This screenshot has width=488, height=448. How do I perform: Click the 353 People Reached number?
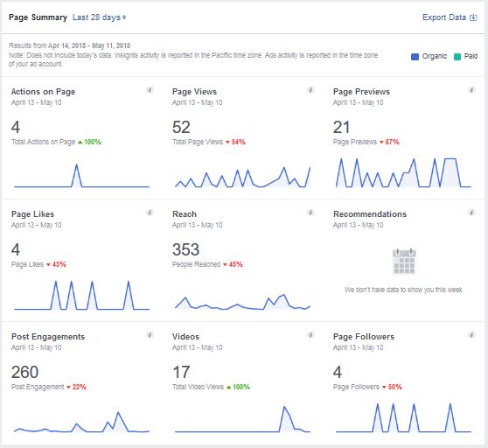(185, 249)
